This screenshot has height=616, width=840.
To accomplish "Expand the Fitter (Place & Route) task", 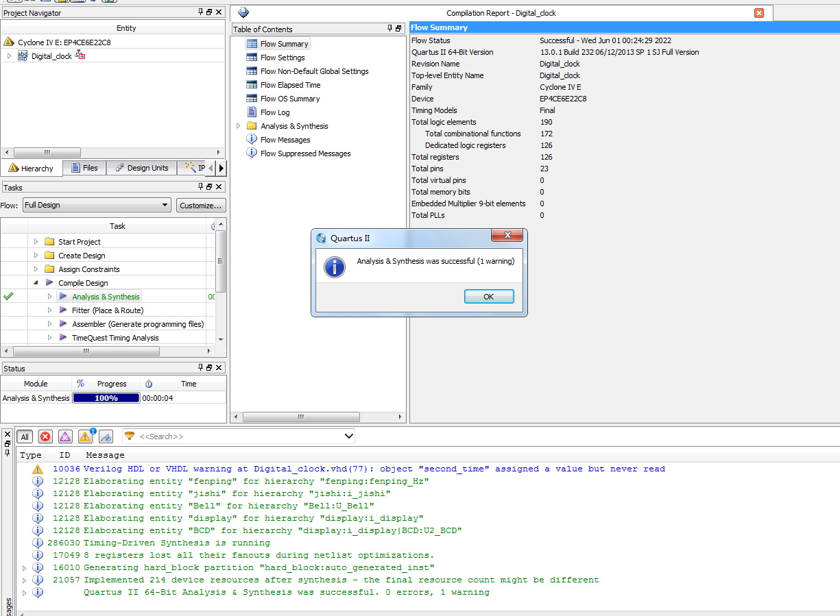I will pos(49,310).
